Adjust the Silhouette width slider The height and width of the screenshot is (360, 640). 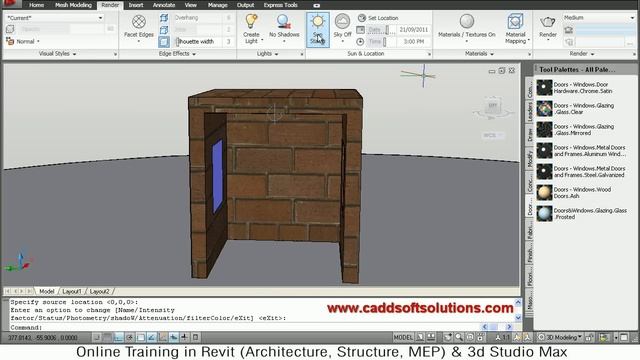pos(178,42)
